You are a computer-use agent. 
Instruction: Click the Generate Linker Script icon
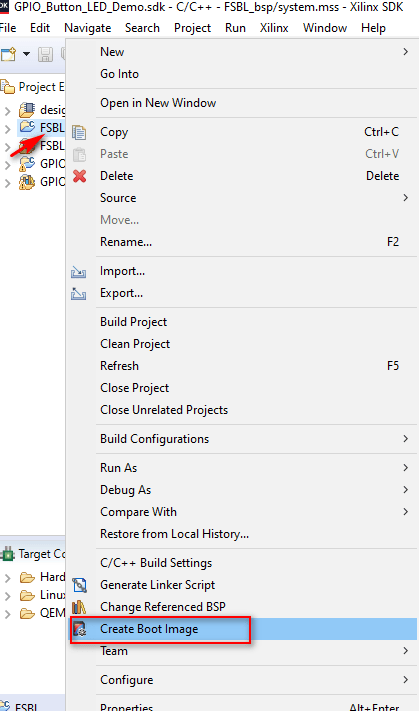tap(80, 585)
